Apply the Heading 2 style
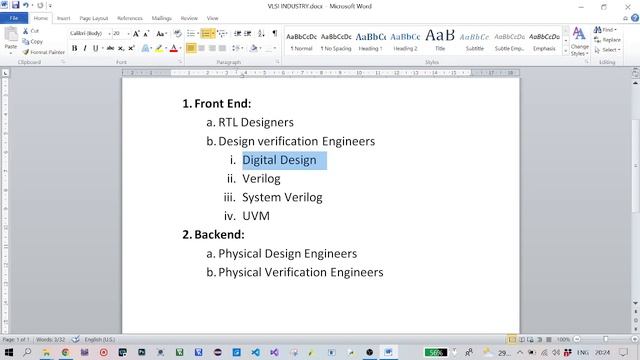The width and height of the screenshot is (640, 360). (x=405, y=41)
